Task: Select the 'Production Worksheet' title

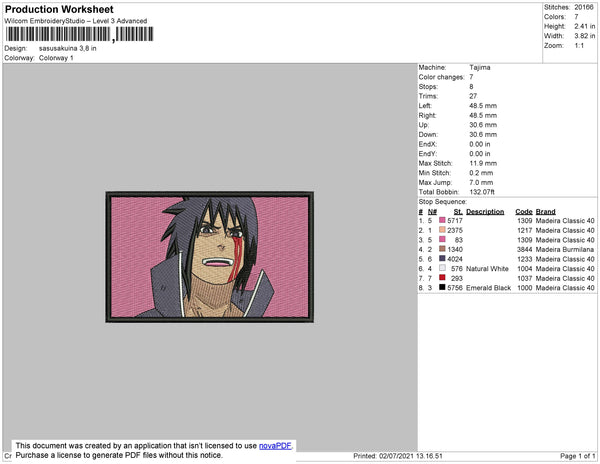Action: point(59,10)
